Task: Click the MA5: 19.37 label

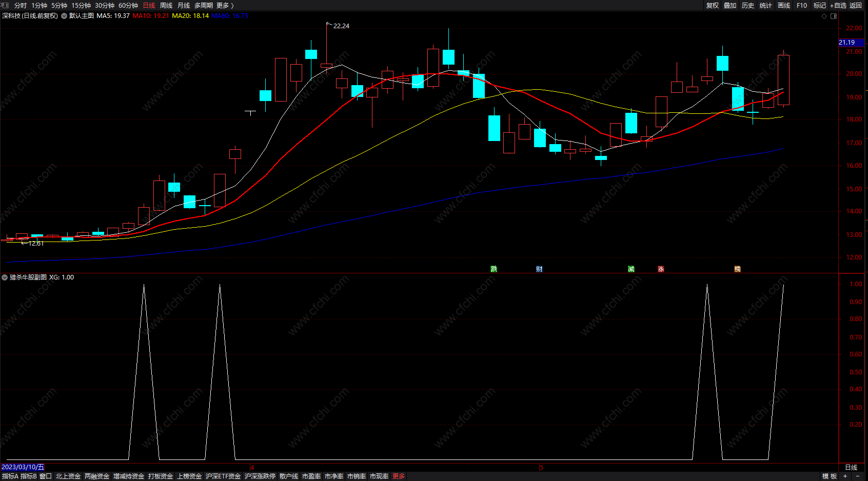Action: 113,16
